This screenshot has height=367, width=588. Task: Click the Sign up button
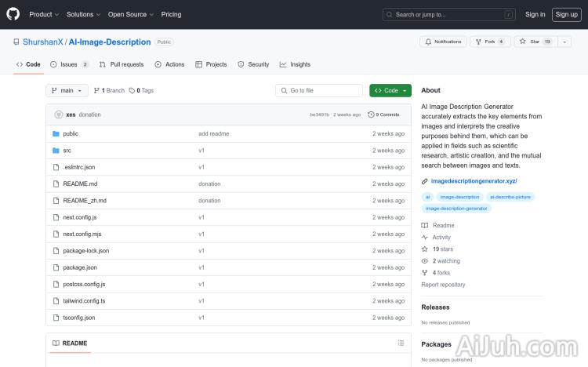click(x=564, y=14)
